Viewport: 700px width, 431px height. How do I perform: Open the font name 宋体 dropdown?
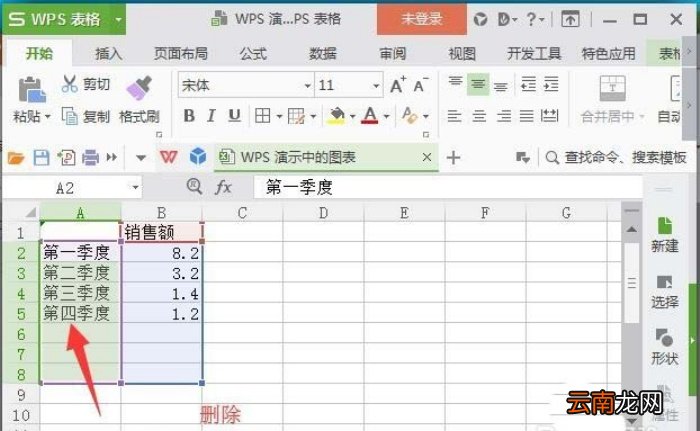308,85
